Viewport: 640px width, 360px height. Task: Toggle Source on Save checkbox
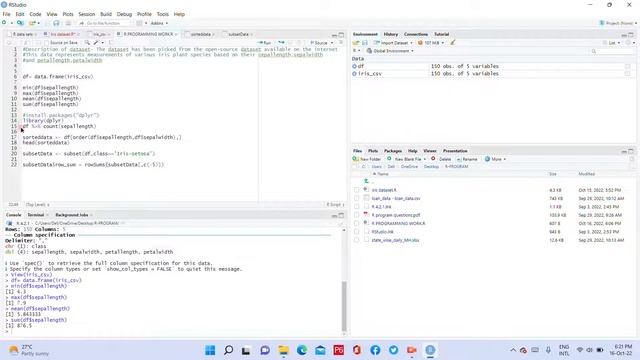pyautogui.click(x=47, y=42)
